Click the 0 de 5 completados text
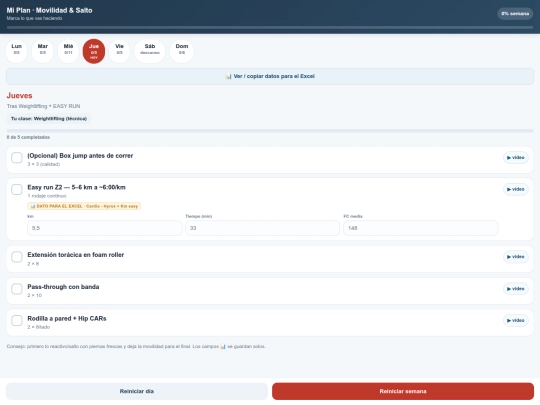Image resolution: width=540 pixels, height=405 pixels. click(x=28, y=137)
